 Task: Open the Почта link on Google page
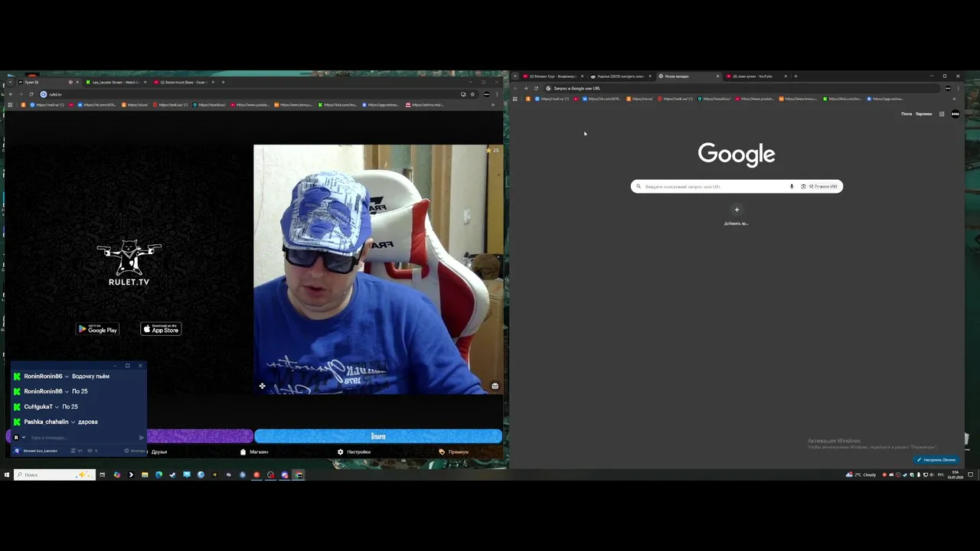pos(906,114)
